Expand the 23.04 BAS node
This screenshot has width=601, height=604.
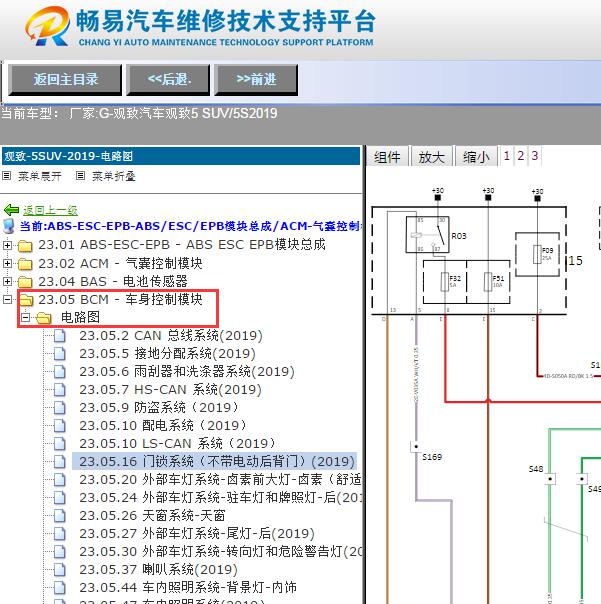pyautogui.click(x=7, y=282)
